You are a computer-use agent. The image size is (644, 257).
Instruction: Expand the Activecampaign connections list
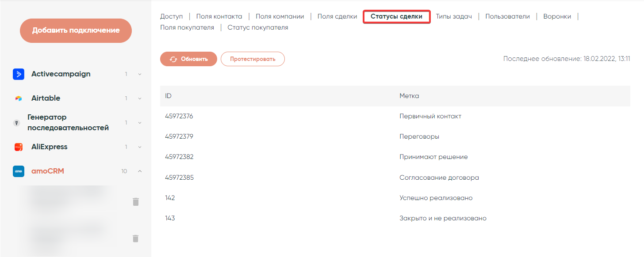140,74
